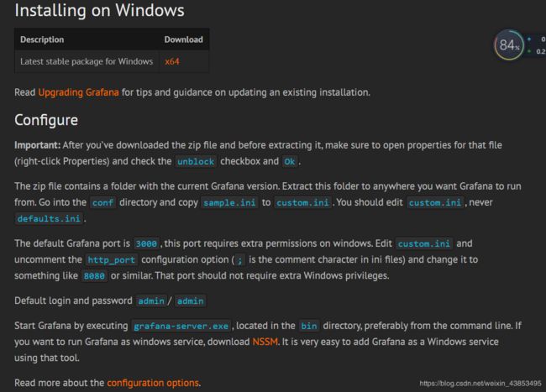Click the conf directory code snippet
Viewport: 546px width, 392px height.
pyautogui.click(x=102, y=203)
